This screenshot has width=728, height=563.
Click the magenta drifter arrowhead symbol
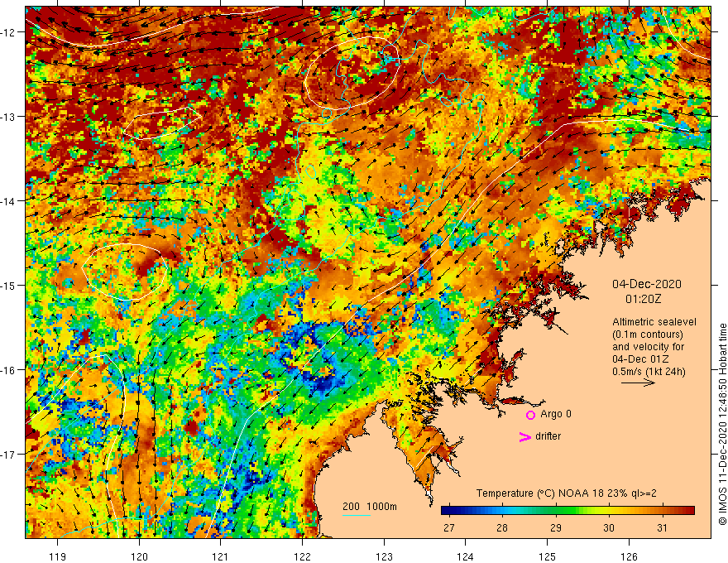525,436
